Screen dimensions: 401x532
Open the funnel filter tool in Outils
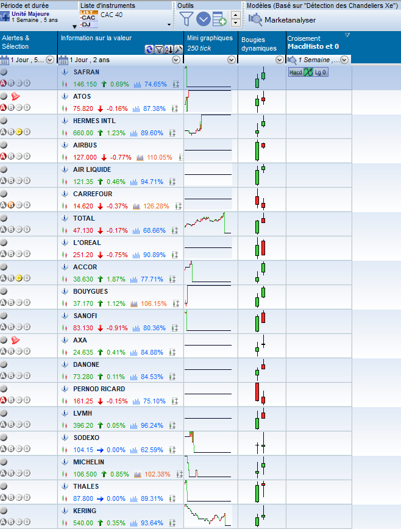(186, 19)
